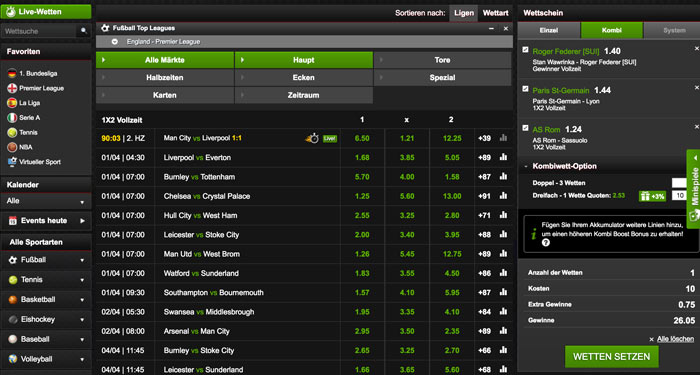Click the Doppel stake input field
Viewport: 700px width, 375px height.
(679, 183)
